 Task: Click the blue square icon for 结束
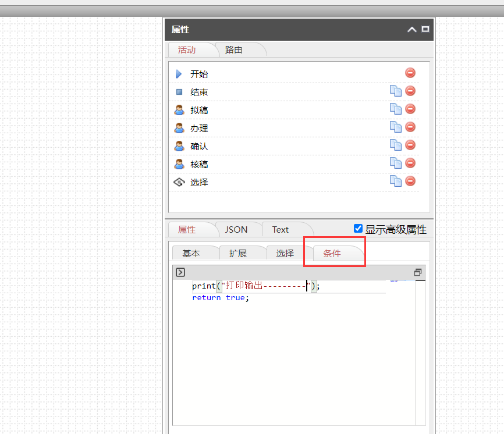point(179,92)
